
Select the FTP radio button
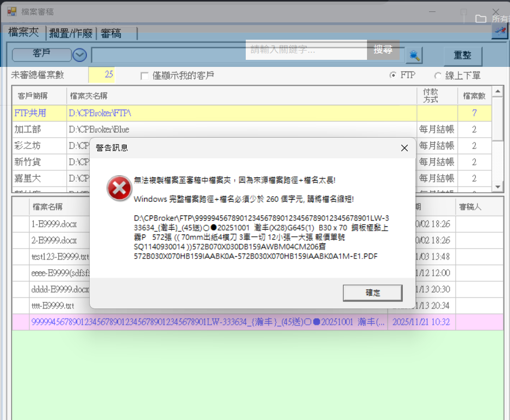pos(393,76)
